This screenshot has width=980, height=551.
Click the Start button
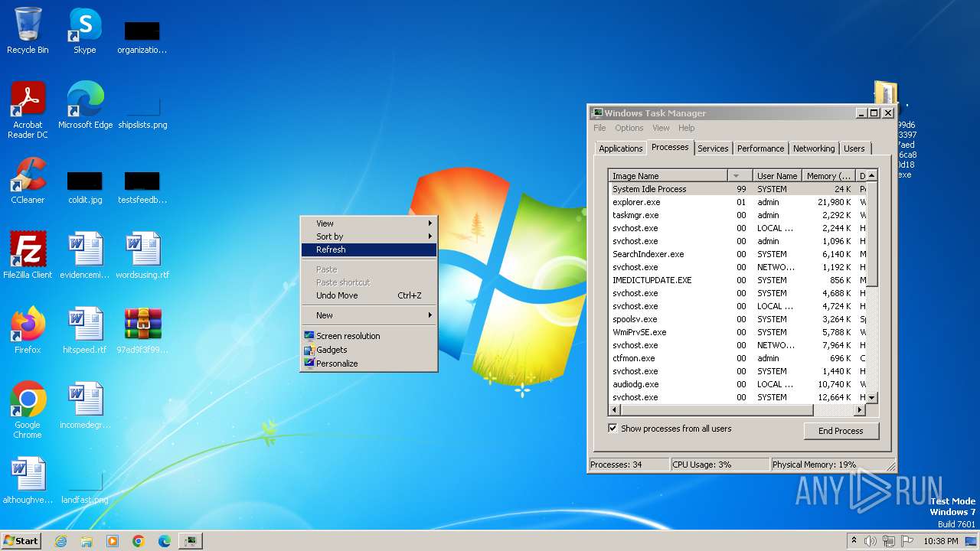tap(21, 541)
